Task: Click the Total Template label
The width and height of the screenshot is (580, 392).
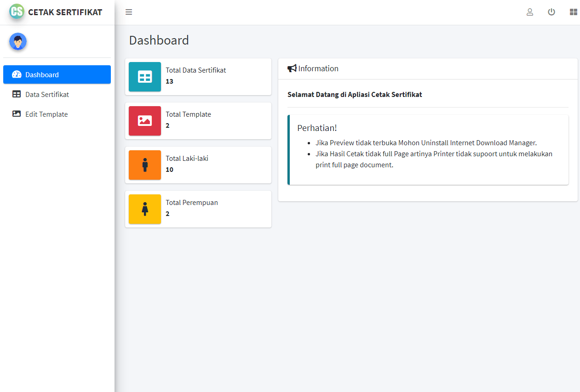Action: click(x=189, y=114)
